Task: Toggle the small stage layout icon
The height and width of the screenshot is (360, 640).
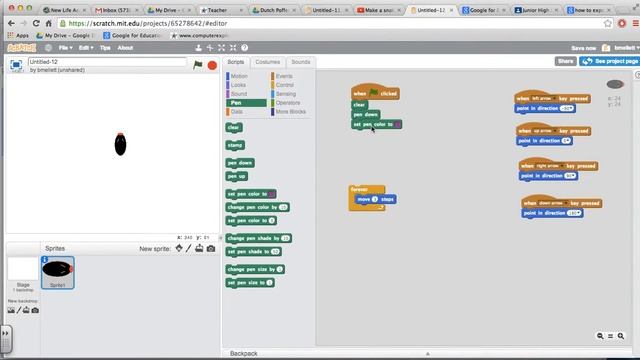Action: (x=16, y=65)
